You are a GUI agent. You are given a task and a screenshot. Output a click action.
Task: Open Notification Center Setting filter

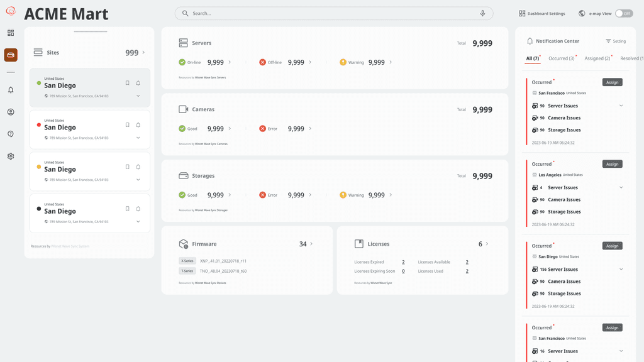point(616,41)
